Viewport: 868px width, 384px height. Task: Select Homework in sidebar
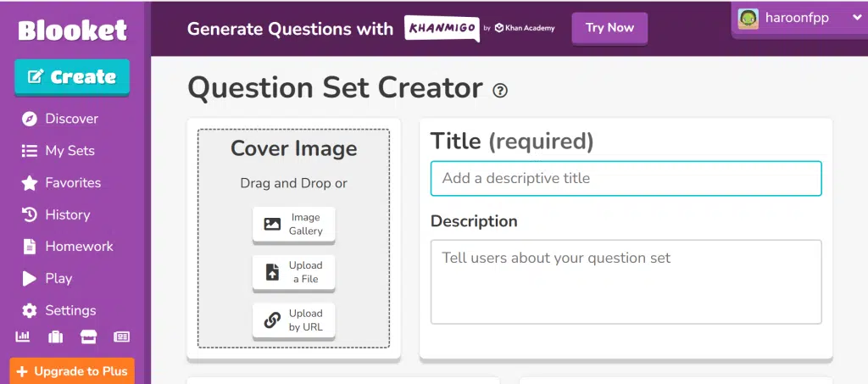[x=79, y=247]
